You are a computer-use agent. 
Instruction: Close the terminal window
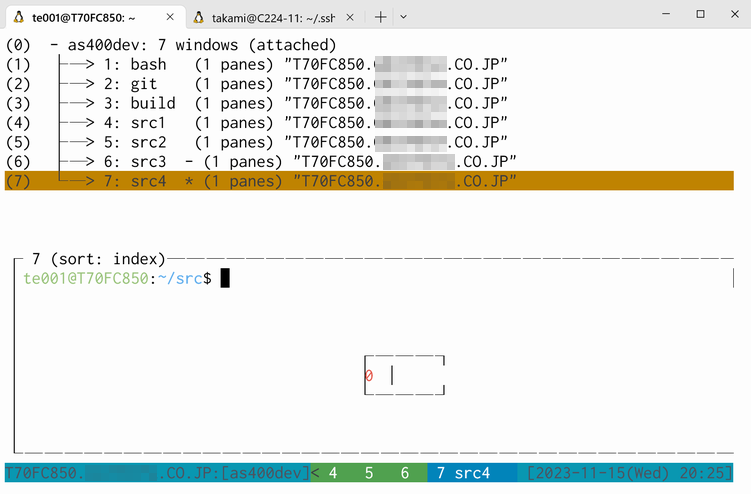735,14
